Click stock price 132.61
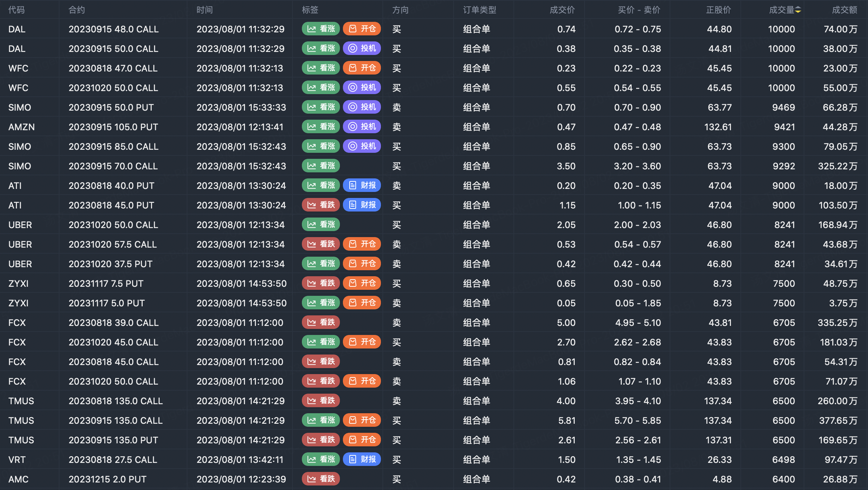This screenshot has height=490, width=868. point(718,127)
